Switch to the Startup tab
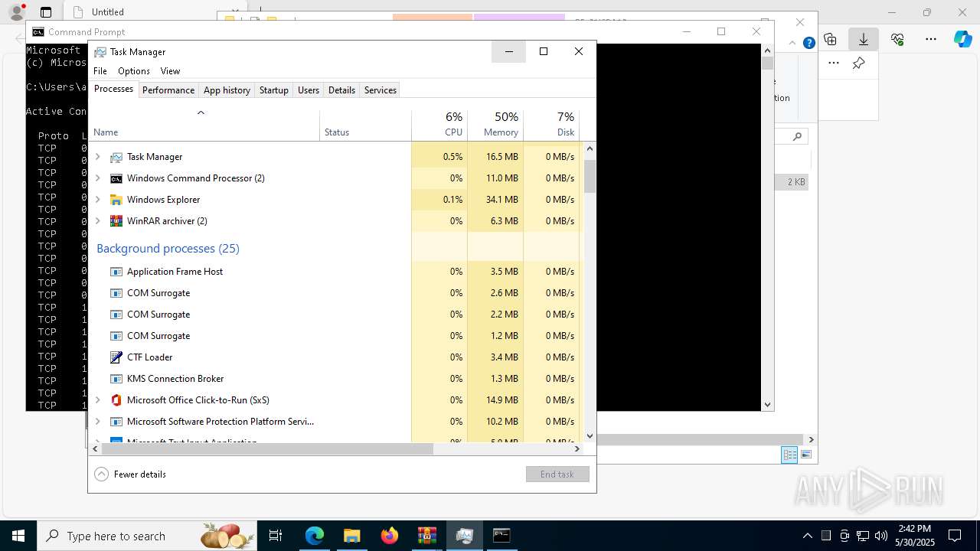Image resolution: width=980 pixels, height=551 pixels. point(273,90)
